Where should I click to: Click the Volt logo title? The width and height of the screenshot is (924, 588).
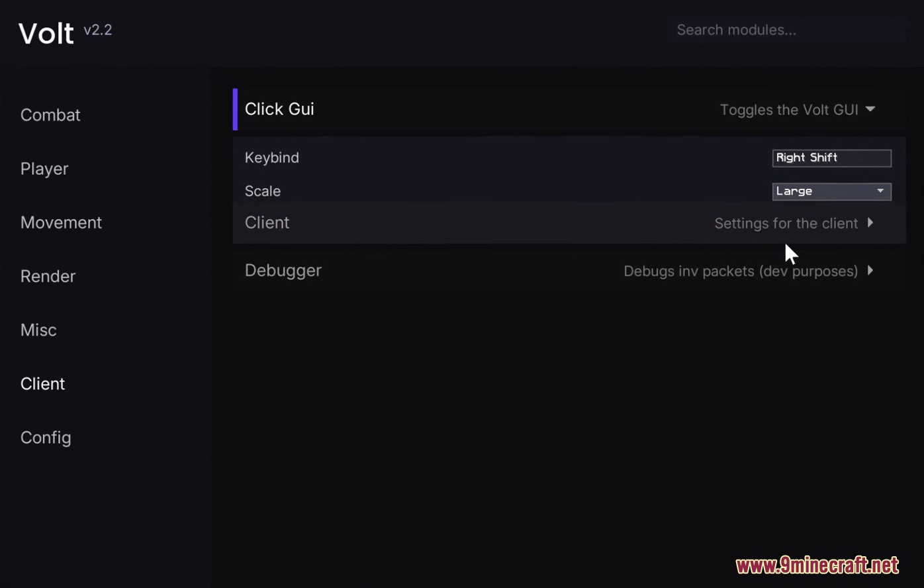[x=46, y=33]
